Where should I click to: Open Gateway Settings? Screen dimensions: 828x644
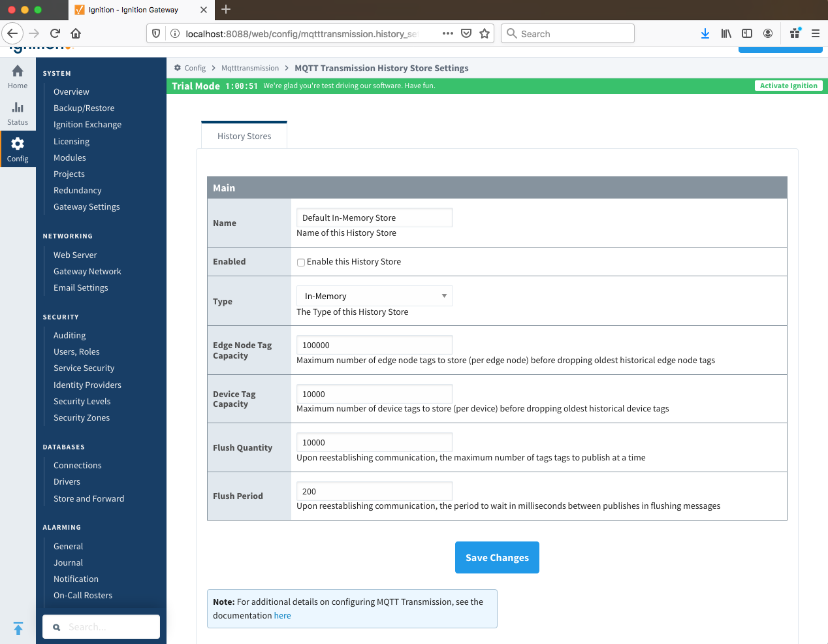pos(87,206)
